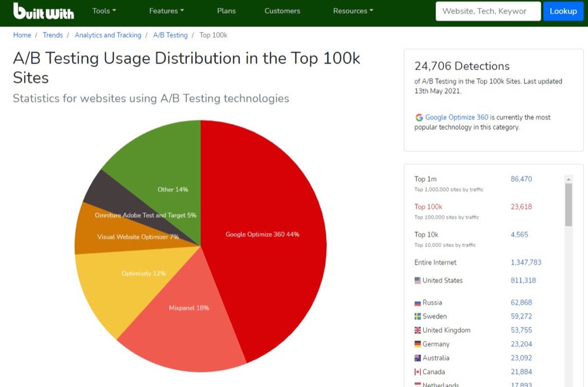Click the BuiltWith logo
This screenshot has height=387, width=588.
(x=43, y=11)
